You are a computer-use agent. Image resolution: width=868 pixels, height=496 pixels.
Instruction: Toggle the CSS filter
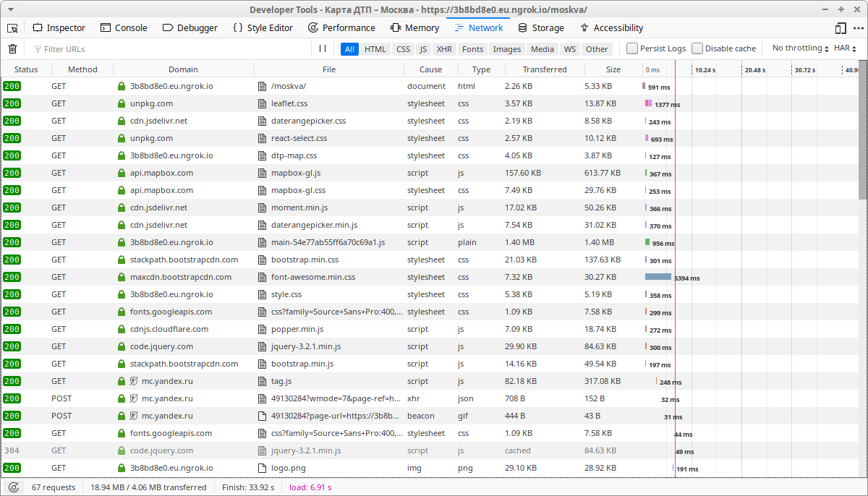[x=404, y=49]
